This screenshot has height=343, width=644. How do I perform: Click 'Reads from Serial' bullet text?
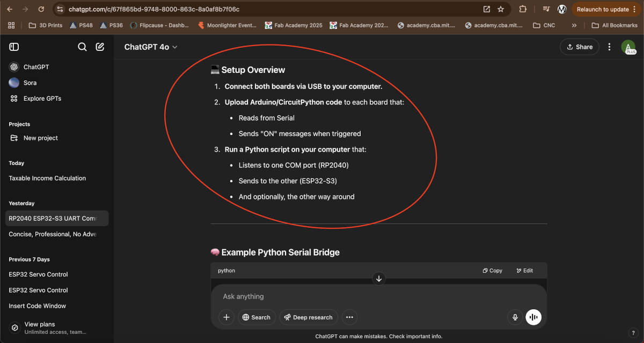tap(267, 118)
